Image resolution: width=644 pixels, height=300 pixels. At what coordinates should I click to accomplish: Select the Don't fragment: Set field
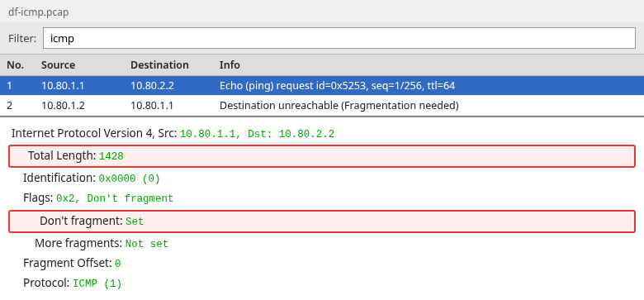pyautogui.click(x=322, y=221)
